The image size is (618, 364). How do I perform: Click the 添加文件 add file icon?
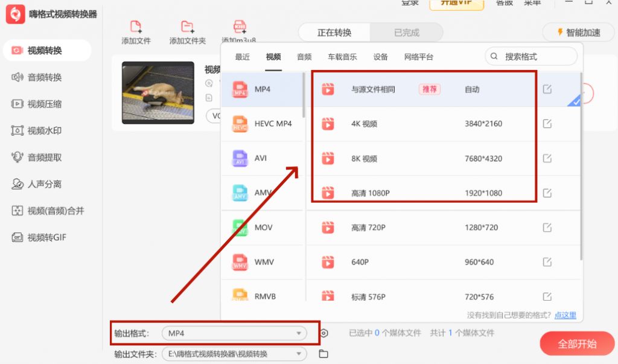(136, 28)
